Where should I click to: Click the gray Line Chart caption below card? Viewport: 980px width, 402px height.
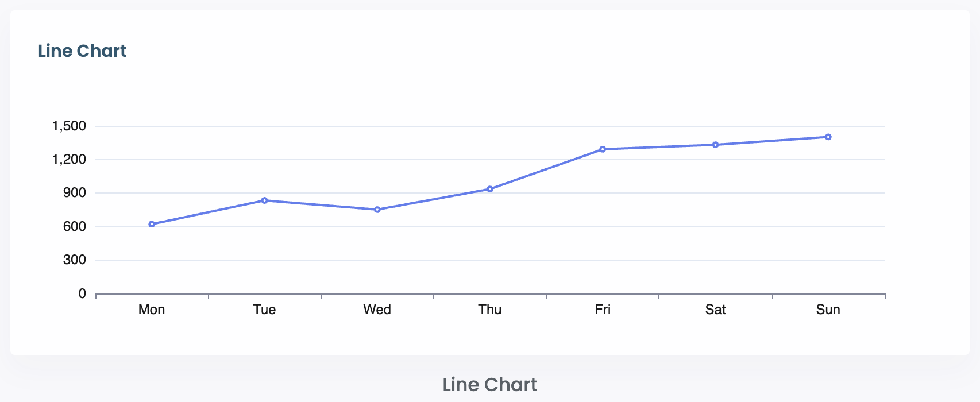[x=490, y=384]
